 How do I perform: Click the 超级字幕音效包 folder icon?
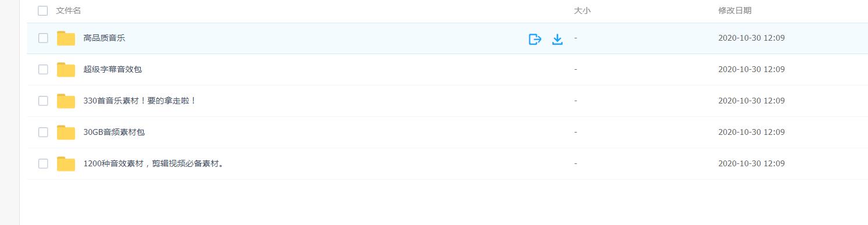(x=66, y=70)
